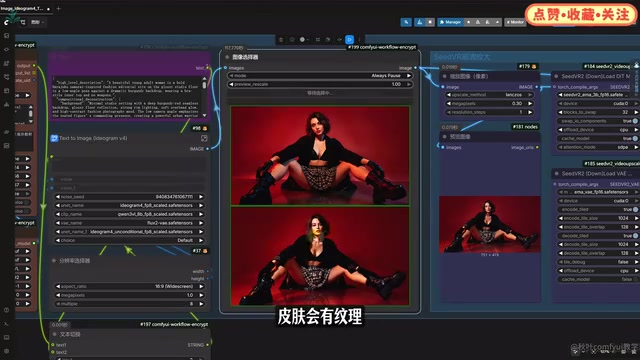
Task: Click the Text to Image node blue icon
Action: click(54, 138)
